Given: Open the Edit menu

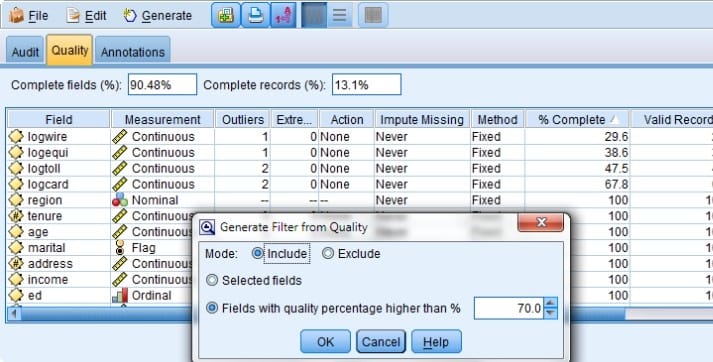Looking at the screenshot, I should (x=86, y=15).
